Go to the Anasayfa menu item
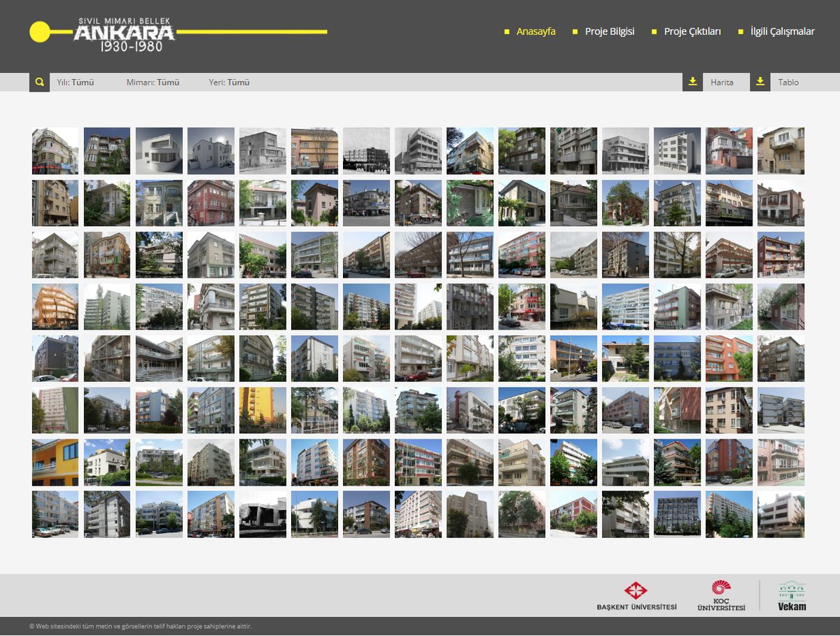The height and width of the screenshot is (636, 840). pyautogui.click(x=535, y=31)
